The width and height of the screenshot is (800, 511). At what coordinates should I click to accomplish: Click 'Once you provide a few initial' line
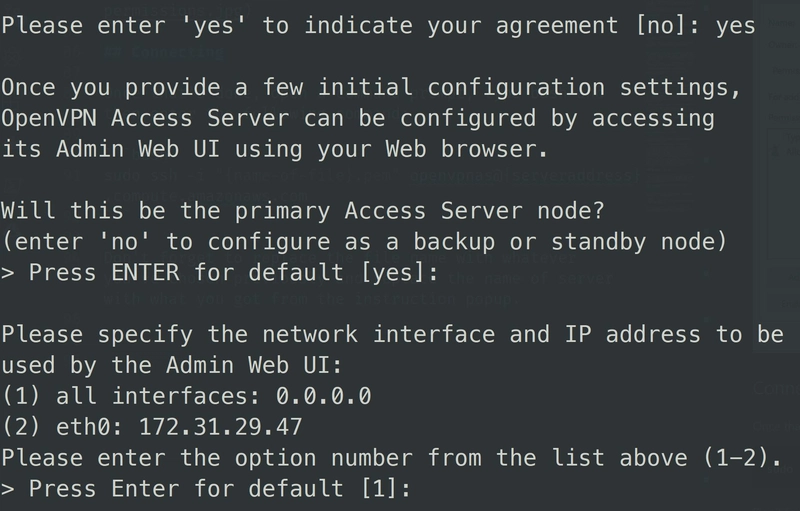pyautogui.click(x=371, y=88)
